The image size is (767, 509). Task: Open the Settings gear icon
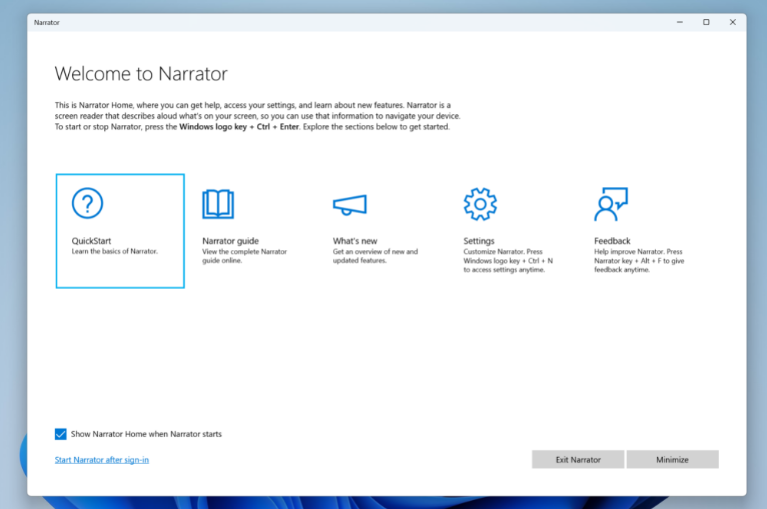(x=480, y=204)
